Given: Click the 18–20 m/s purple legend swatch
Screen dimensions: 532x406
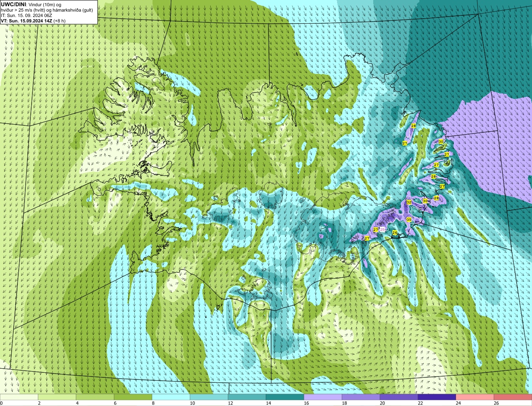Looking at the screenshot, I should [x=361, y=397].
